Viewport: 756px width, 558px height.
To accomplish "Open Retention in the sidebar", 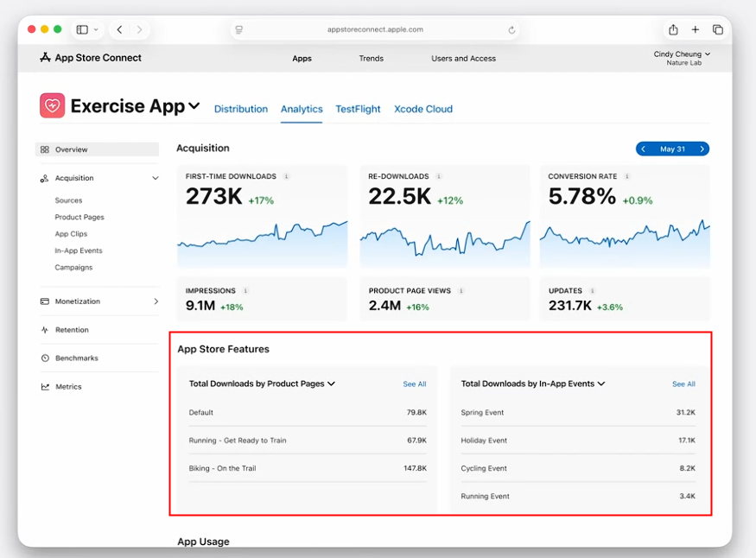I will tap(72, 330).
